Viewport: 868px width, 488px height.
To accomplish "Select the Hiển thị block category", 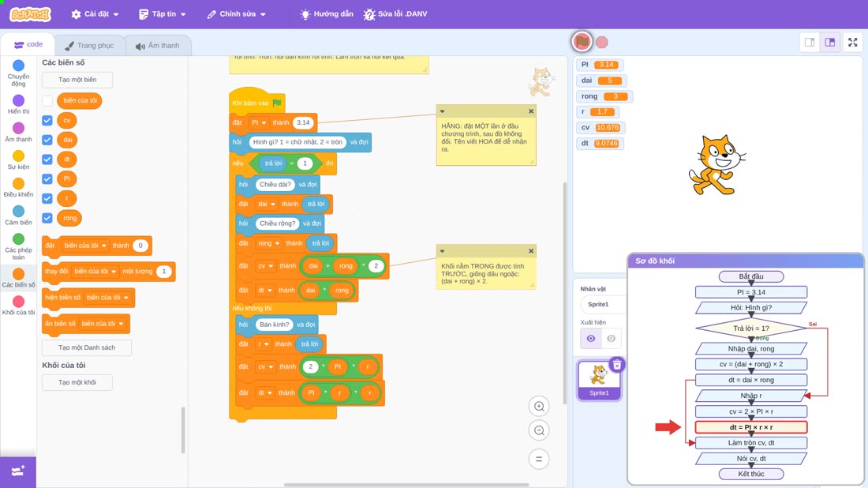I will [18, 104].
